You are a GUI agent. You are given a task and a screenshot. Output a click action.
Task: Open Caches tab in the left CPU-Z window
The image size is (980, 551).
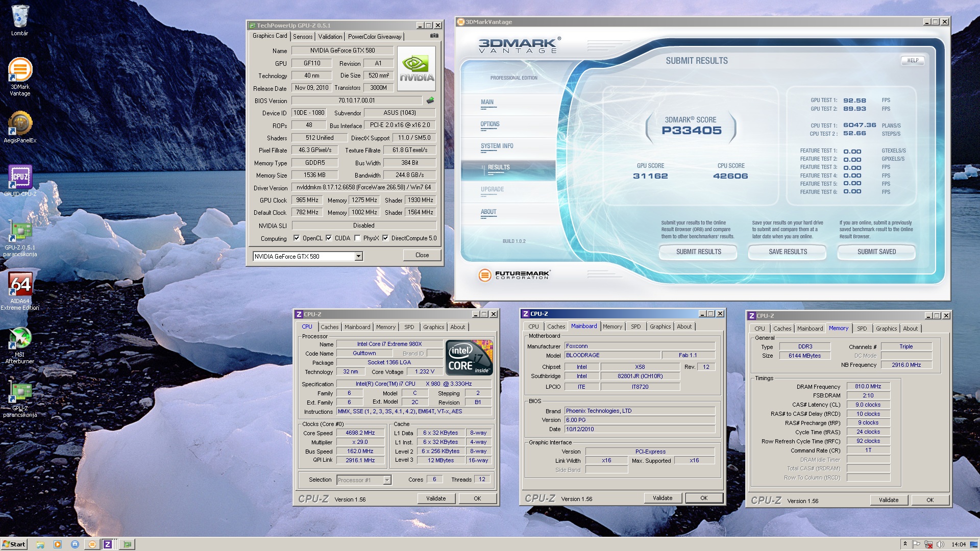(x=329, y=327)
